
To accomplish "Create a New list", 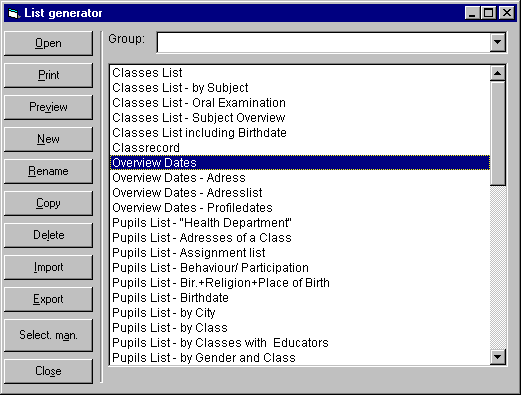I will pos(48,139).
